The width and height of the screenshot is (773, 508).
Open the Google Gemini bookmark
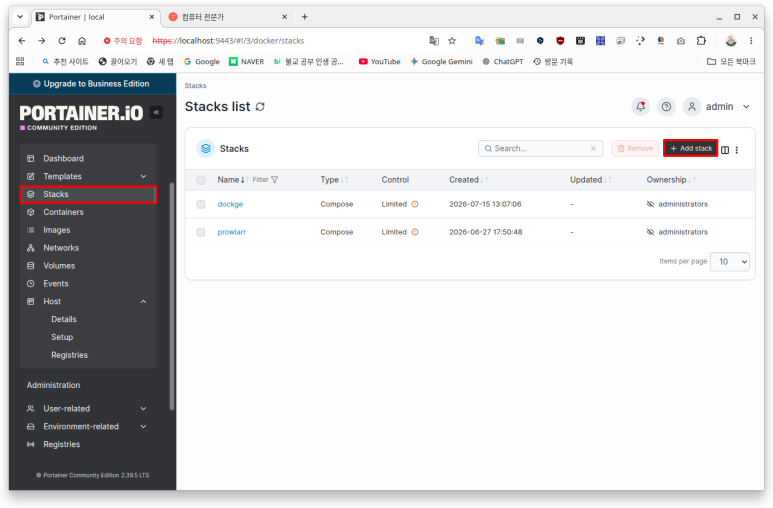click(x=441, y=62)
